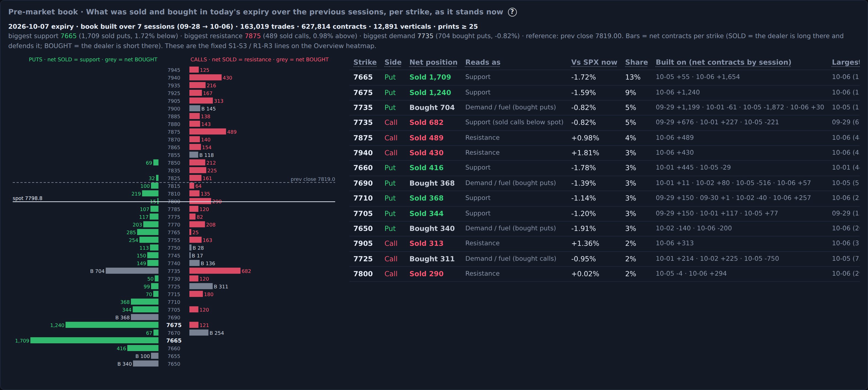This screenshot has height=390, width=868.
Task: Sort by the Strike column header
Action: (x=365, y=62)
